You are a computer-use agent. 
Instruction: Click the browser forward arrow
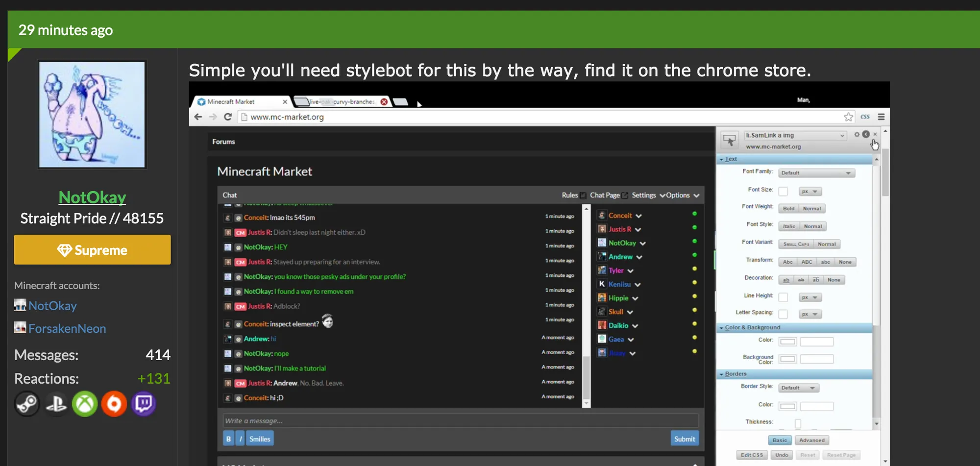pos(213,117)
